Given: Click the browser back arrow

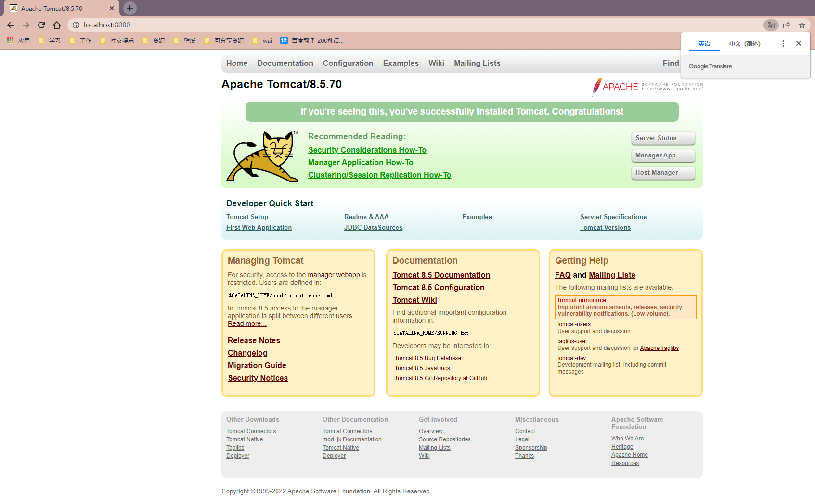Looking at the screenshot, I should coord(11,25).
